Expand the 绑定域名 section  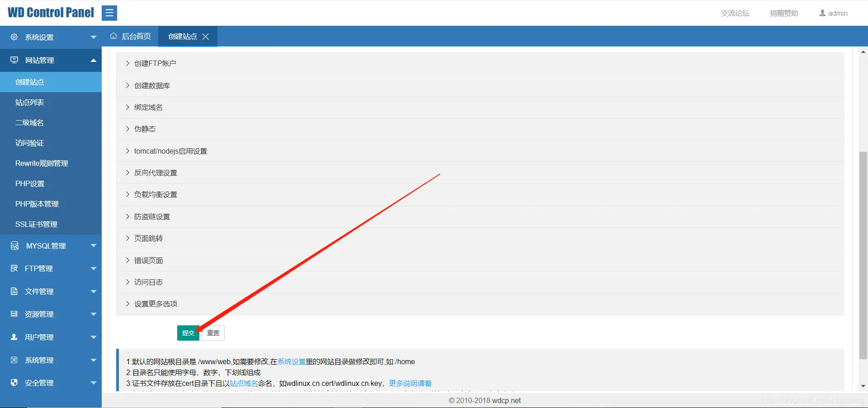point(480,107)
